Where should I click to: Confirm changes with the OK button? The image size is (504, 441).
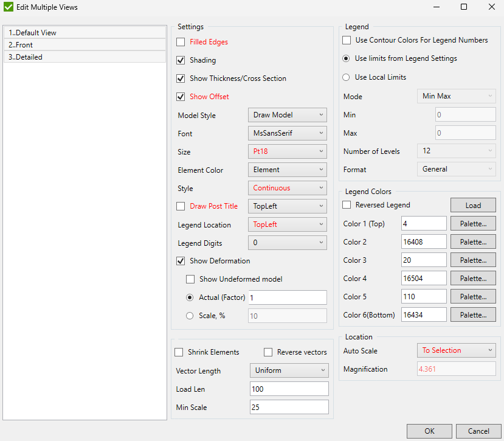click(x=429, y=431)
